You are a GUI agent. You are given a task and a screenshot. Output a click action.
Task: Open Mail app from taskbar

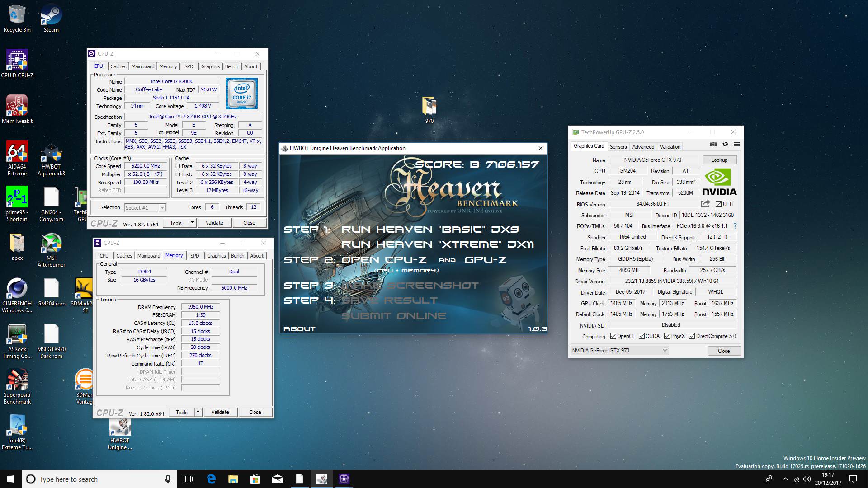278,479
